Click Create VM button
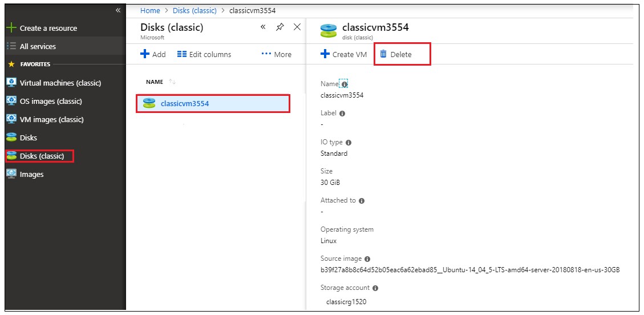 (343, 54)
